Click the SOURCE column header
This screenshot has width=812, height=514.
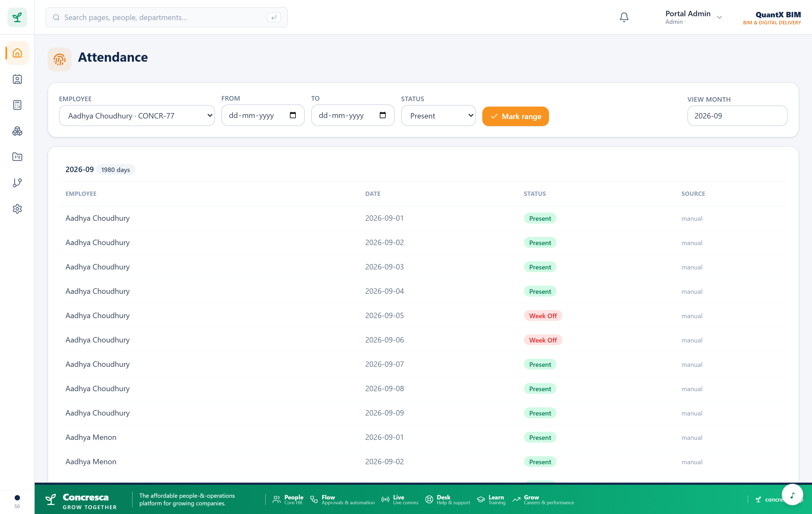[x=693, y=194]
